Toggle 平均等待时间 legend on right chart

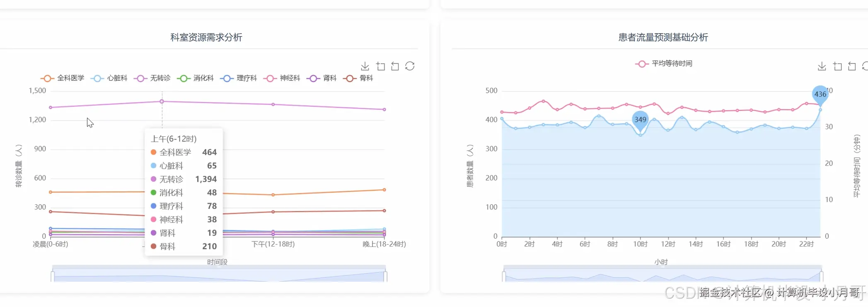point(664,64)
